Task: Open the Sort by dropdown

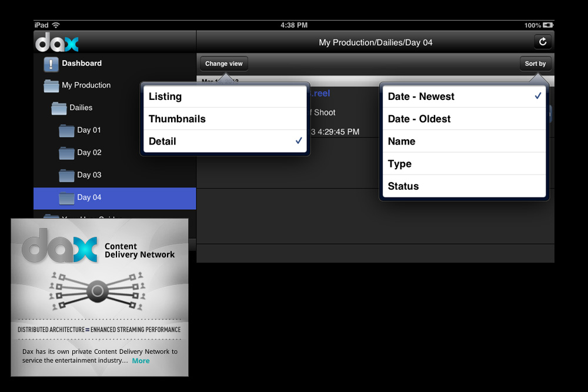Action: [535, 63]
